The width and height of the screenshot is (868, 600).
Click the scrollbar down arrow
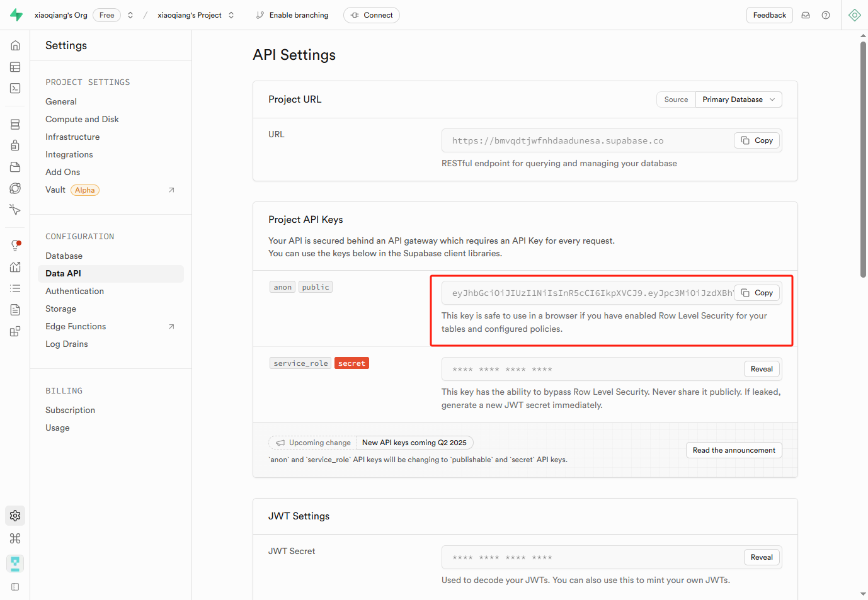point(864,594)
